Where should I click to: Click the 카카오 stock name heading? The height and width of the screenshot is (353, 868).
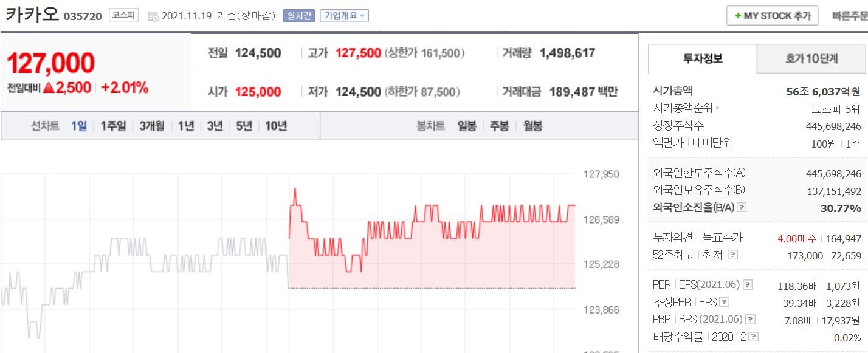coord(32,14)
